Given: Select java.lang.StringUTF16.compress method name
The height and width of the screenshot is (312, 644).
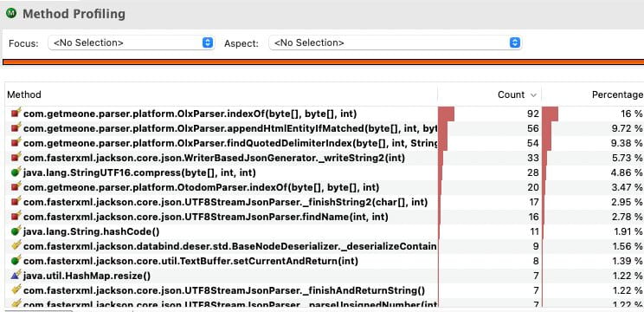Looking at the screenshot, I should tap(139, 172).
